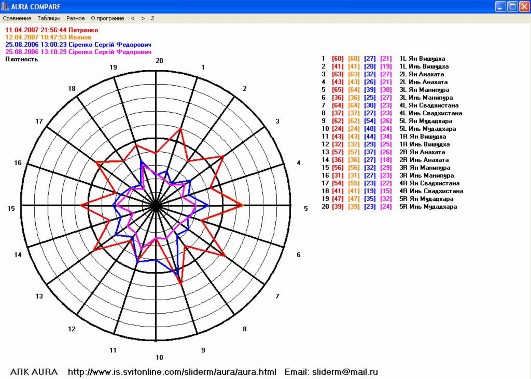Open the Таблицы menu
The height and width of the screenshot is (379, 531).
49,18
